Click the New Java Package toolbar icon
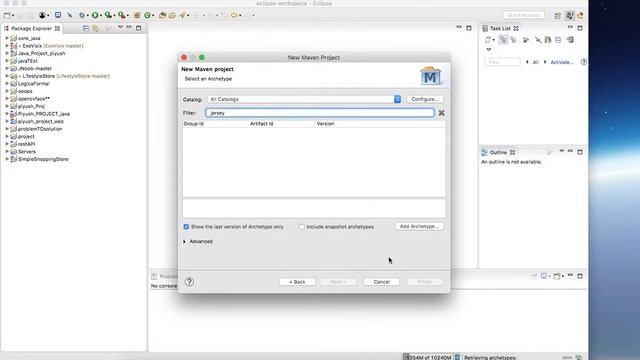640x360 pixels. click(137, 15)
